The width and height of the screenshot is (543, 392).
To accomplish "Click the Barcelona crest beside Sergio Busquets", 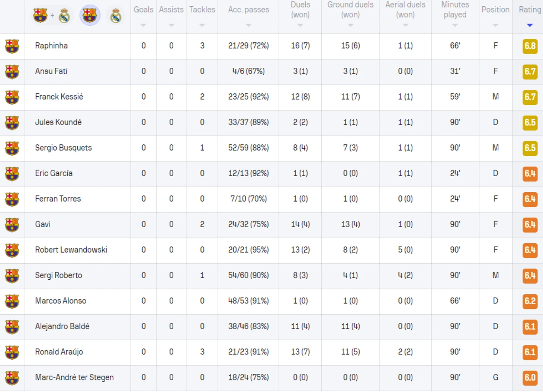I will (x=12, y=148).
